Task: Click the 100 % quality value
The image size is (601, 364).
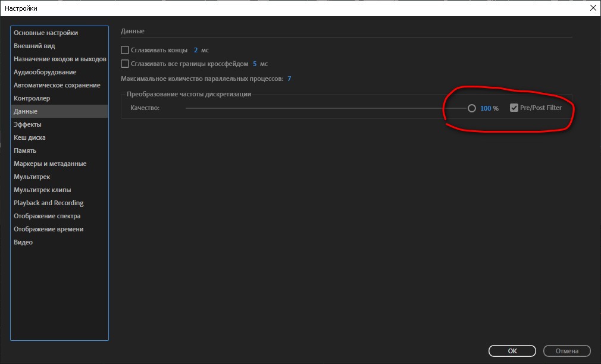Action: pos(486,108)
